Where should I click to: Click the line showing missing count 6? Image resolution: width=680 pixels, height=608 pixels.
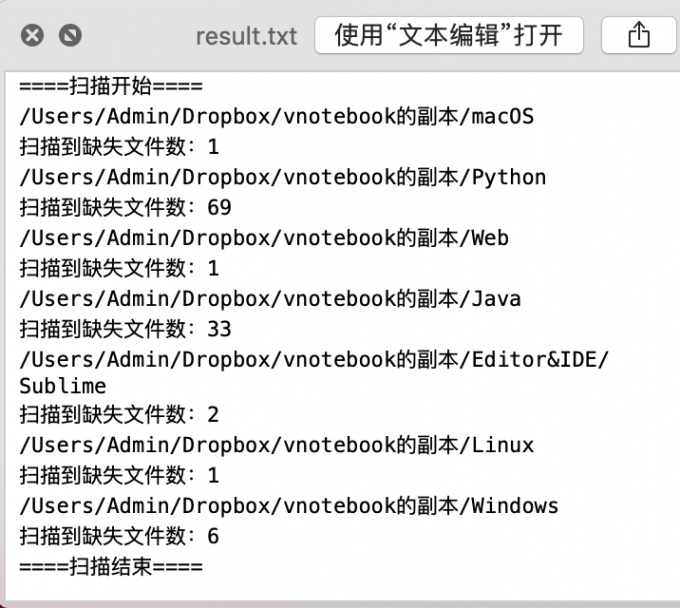[x=119, y=536]
